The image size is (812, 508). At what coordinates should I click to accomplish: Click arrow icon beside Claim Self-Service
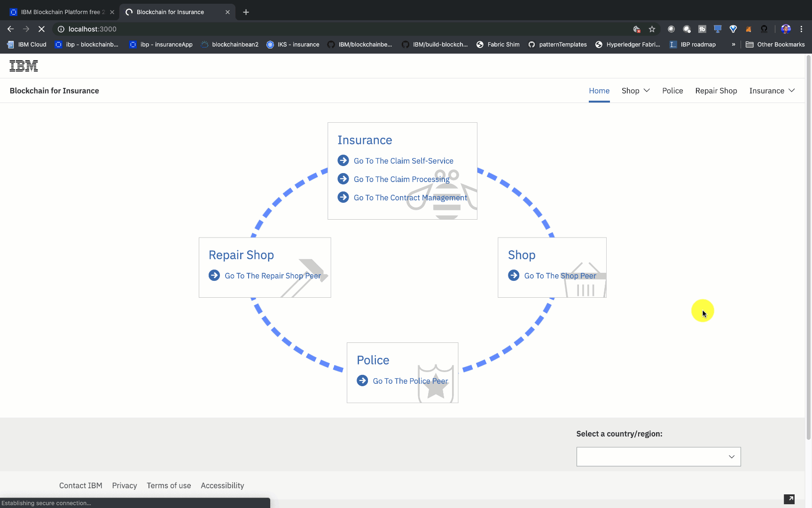pos(344,160)
